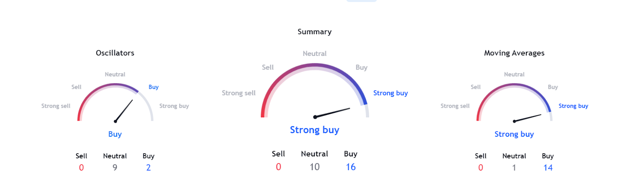This screenshot has height=195, width=644.
Task: Click Oscillators Buy count of 2
Action: (149, 168)
